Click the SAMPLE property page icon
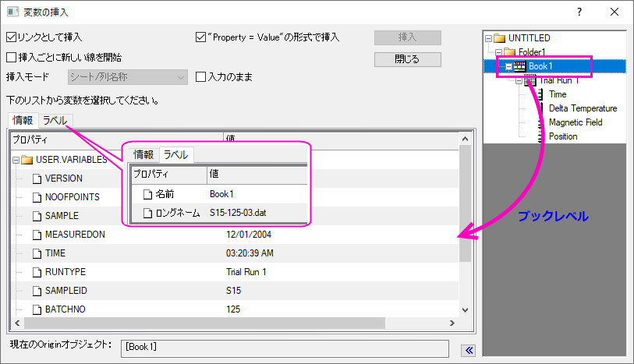This screenshot has height=364, width=634. pos(37,216)
